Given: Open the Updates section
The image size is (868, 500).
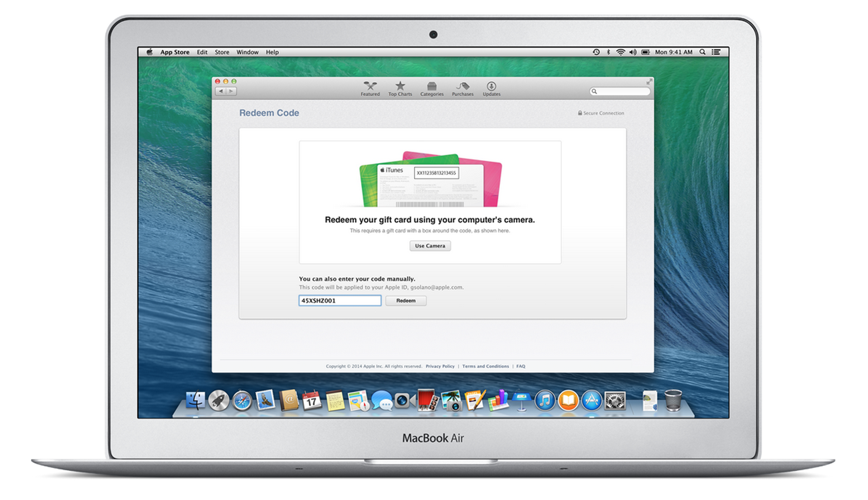Looking at the screenshot, I should [x=491, y=89].
